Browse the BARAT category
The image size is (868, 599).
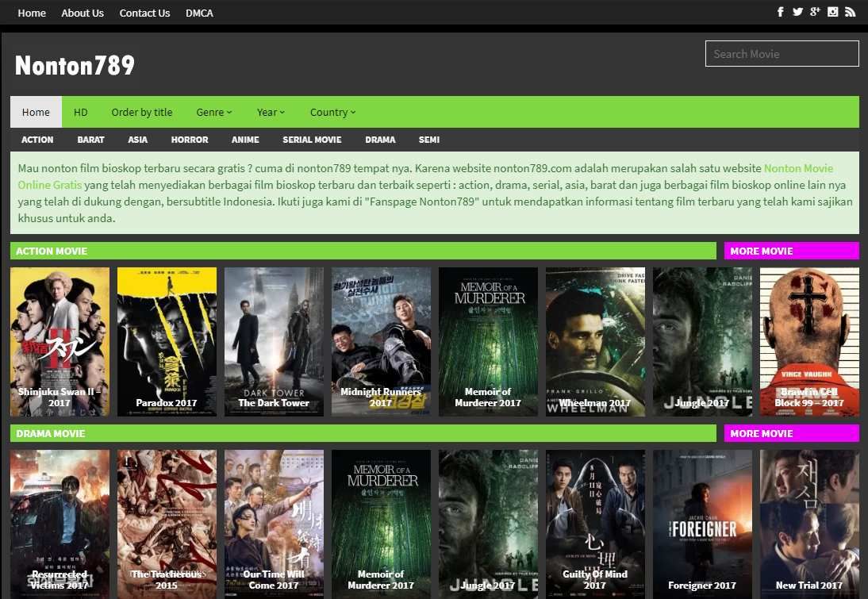[x=90, y=140]
